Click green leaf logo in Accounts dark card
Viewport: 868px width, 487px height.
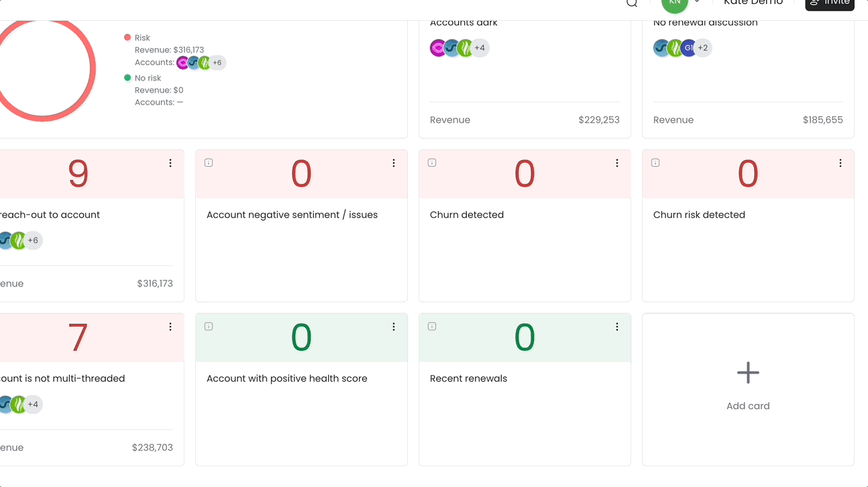coord(466,48)
